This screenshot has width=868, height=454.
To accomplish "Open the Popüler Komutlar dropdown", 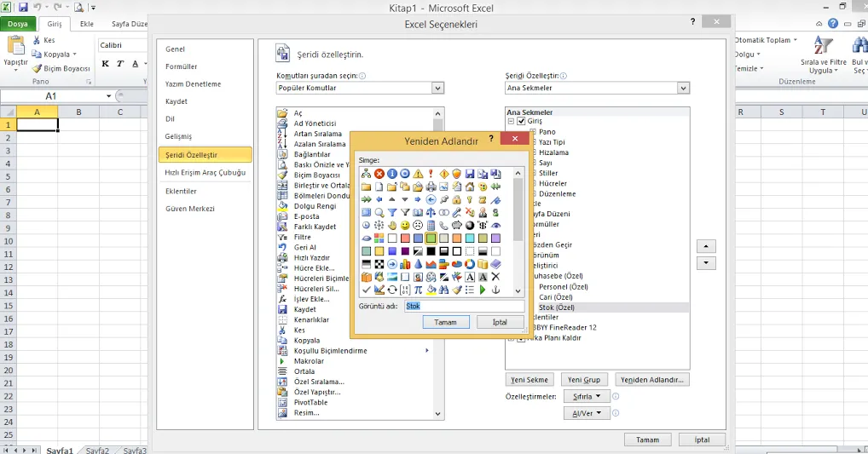I will [x=437, y=88].
